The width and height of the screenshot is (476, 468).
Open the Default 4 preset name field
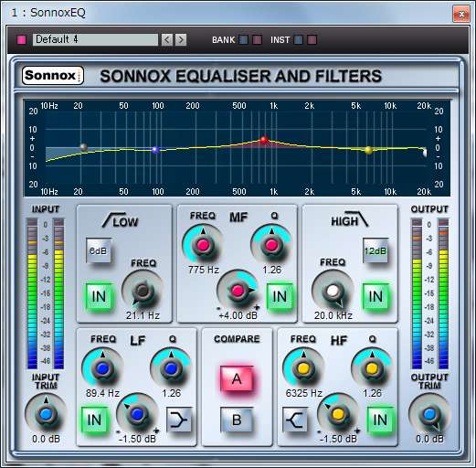click(x=95, y=39)
